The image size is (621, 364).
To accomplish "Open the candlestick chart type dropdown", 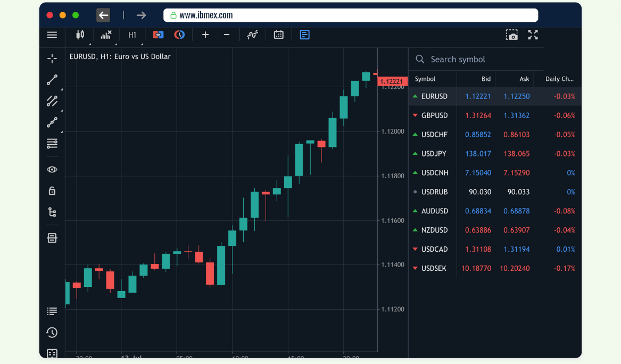I will click(x=80, y=35).
